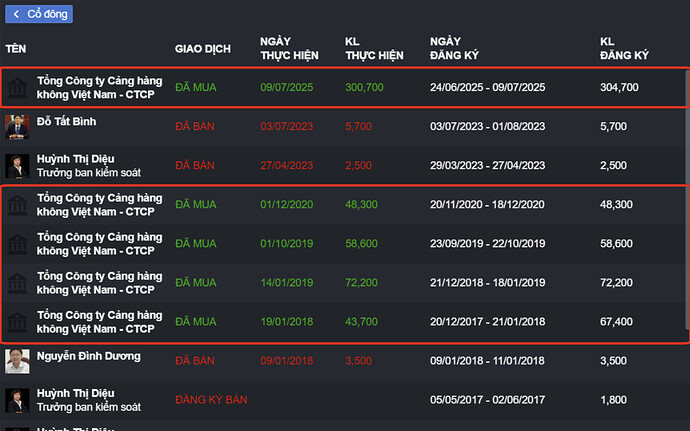
Task: Click the TÊN column header
Action: click(16, 49)
